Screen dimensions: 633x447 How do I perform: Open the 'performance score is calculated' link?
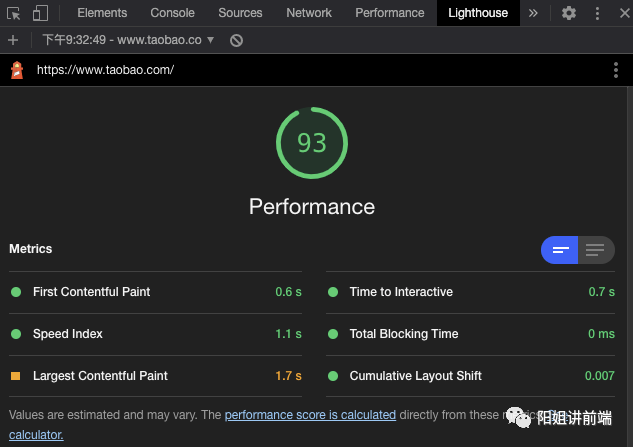click(x=310, y=415)
